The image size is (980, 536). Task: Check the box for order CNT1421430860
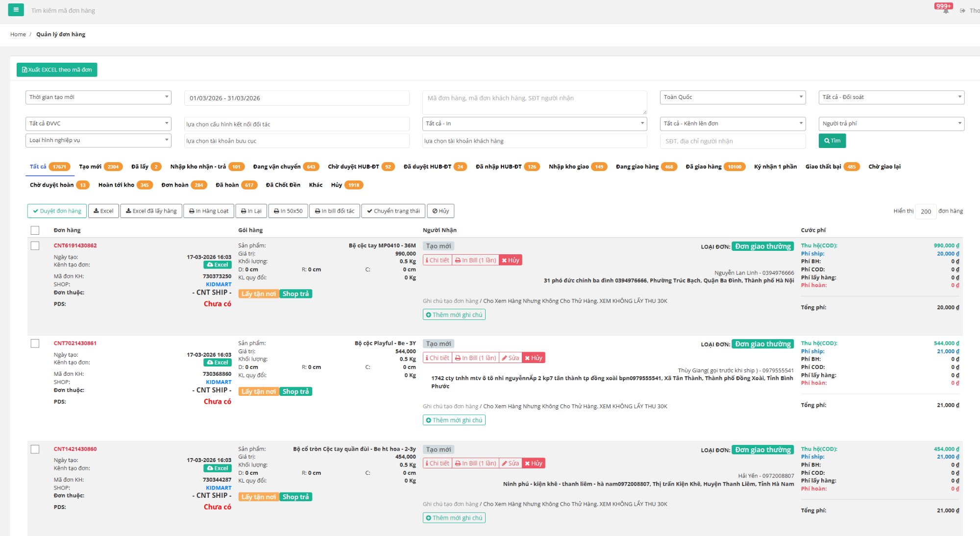(35, 449)
